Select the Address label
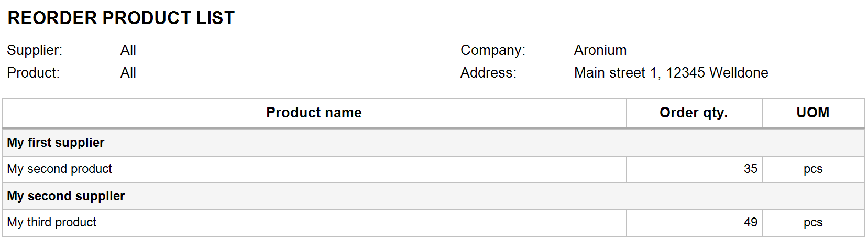 (x=488, y=73)
